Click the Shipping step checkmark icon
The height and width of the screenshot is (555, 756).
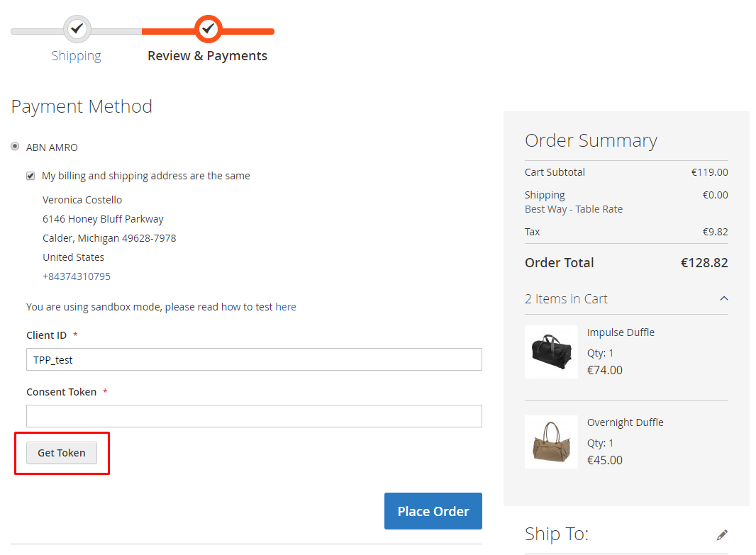click(77, 29)
